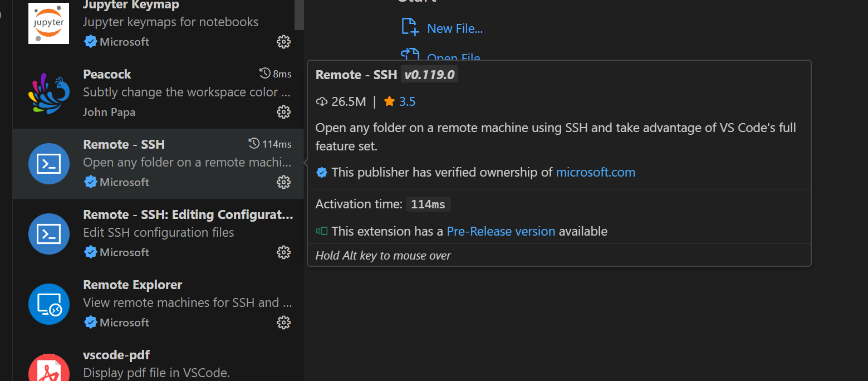Click the vscode-pdf extension logo
The image size is (868, 381).
49,368
